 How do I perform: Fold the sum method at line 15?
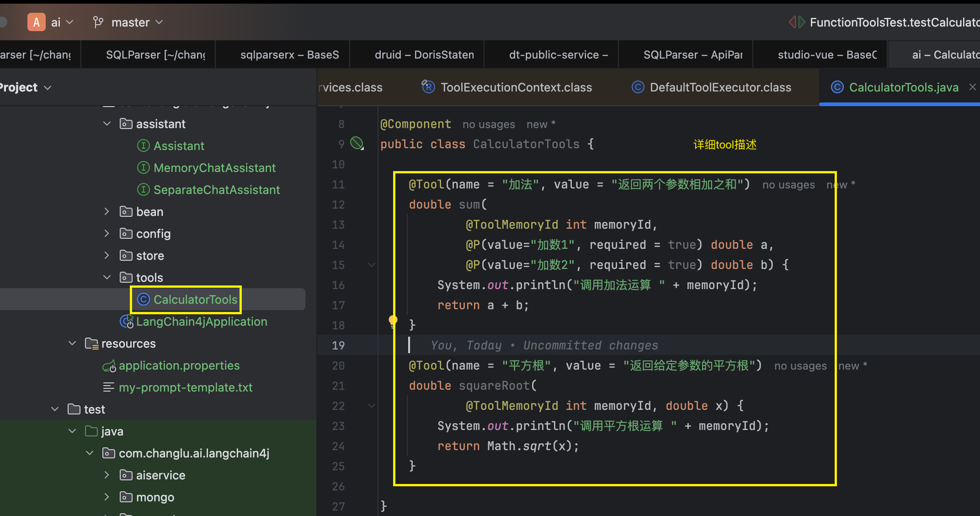coord(372,265)
